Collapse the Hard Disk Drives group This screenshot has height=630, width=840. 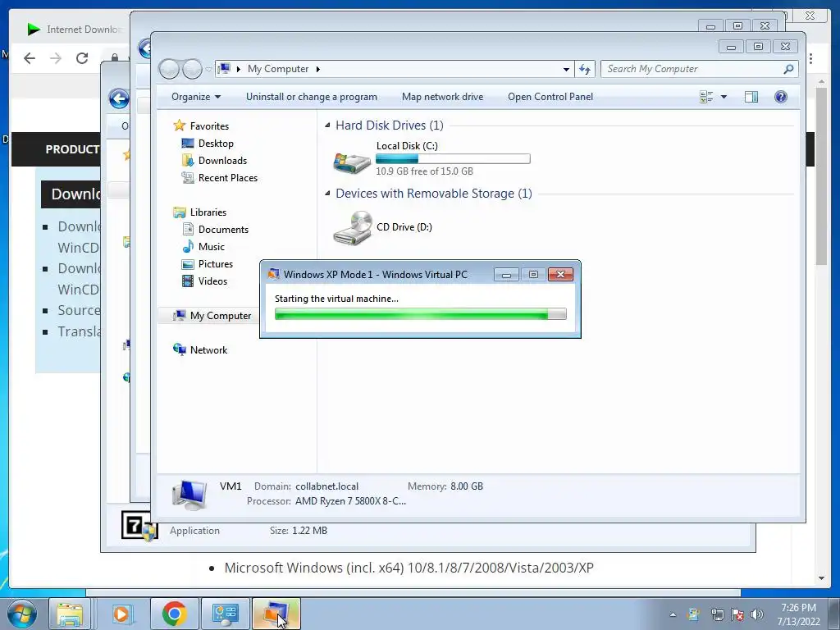pos(327,126)
